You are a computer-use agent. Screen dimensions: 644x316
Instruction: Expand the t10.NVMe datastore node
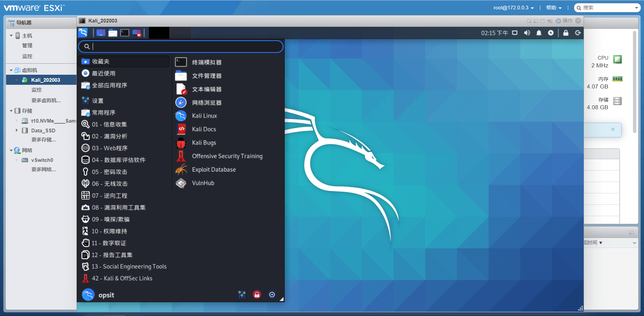point(17,121)
